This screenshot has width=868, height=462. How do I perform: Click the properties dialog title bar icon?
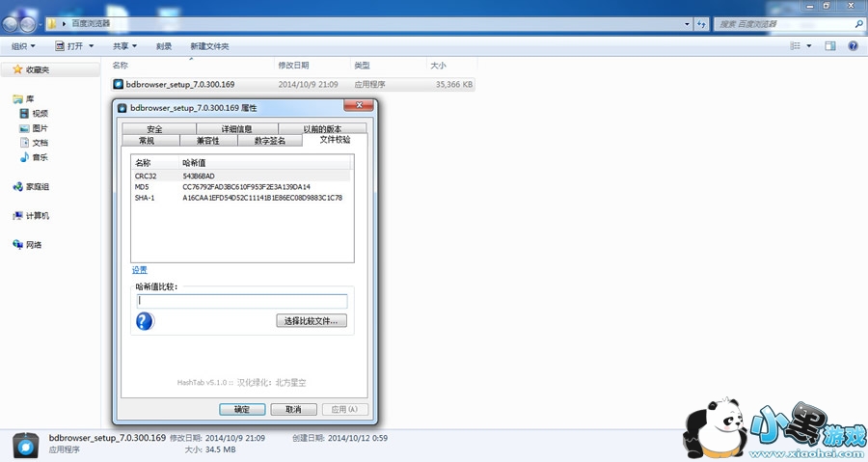coord(122,108)
